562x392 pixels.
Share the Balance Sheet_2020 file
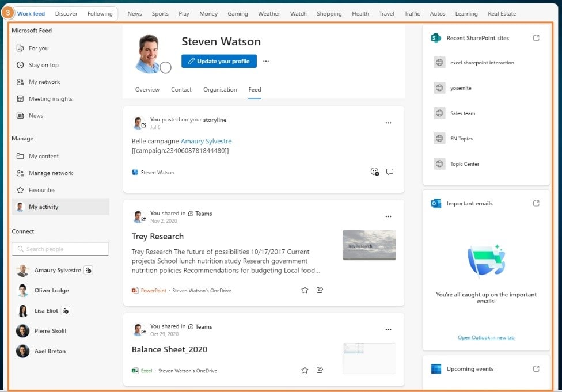[x=320, y=370]
